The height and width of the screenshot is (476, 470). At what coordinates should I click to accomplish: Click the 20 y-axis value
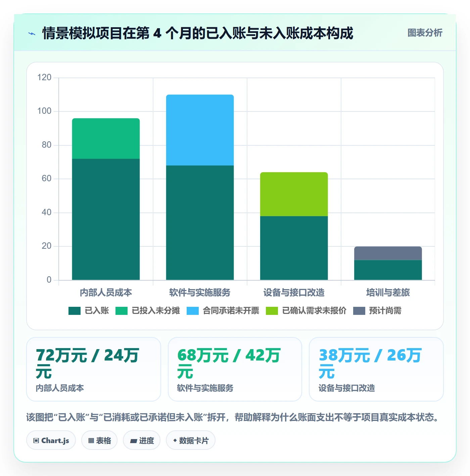[47, 246]
